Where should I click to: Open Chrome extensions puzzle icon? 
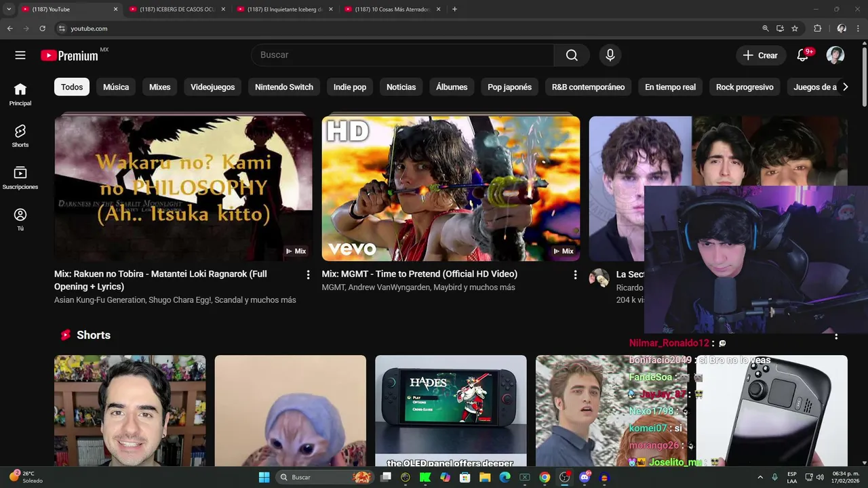817,28
